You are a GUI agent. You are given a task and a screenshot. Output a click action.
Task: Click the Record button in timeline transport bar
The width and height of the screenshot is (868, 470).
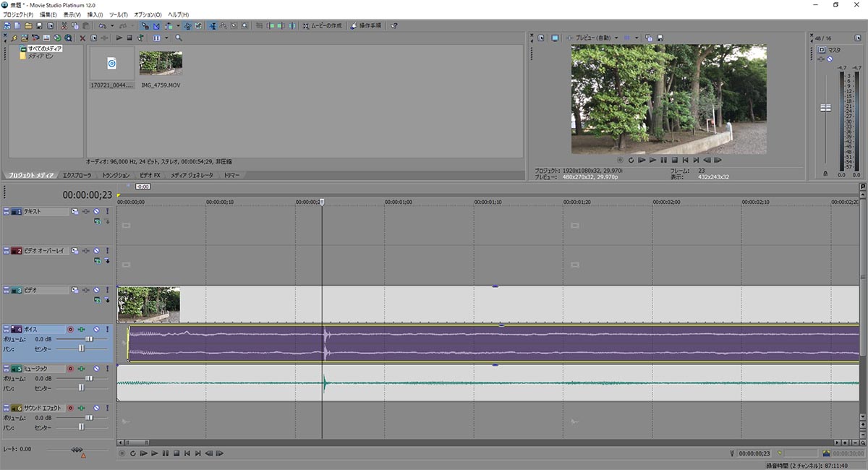122,453
